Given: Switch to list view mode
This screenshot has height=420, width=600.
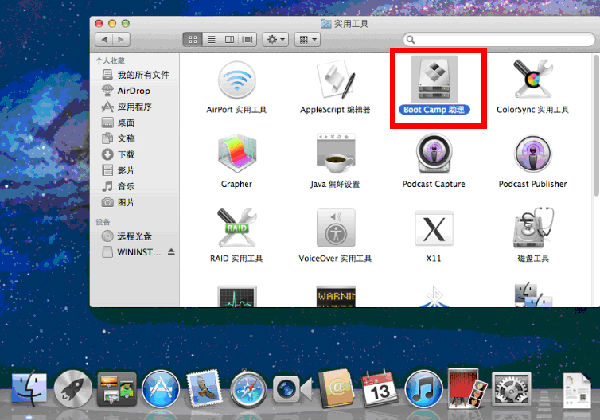Looking at the screenshot, I should [x=211, y=39].
